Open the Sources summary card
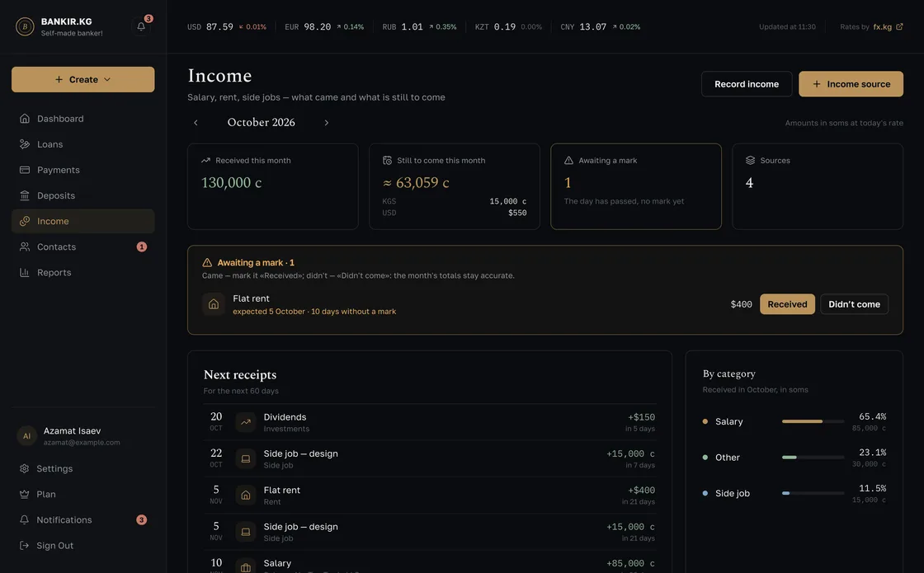The height and width of the screenshot is (573, 924). point(818,186)
